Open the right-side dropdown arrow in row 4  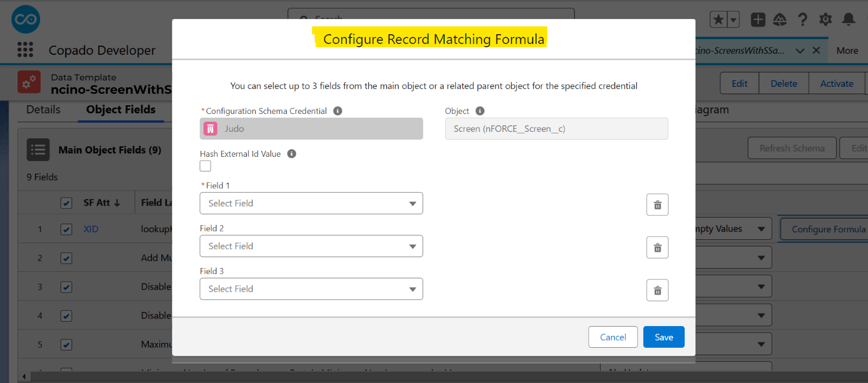(762, 315)
